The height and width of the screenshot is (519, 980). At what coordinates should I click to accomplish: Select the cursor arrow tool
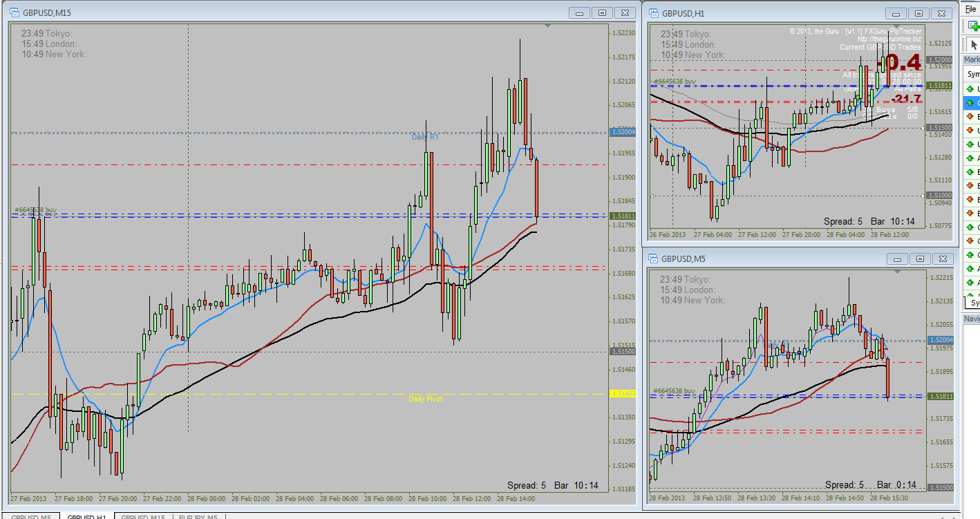(973, 44)
